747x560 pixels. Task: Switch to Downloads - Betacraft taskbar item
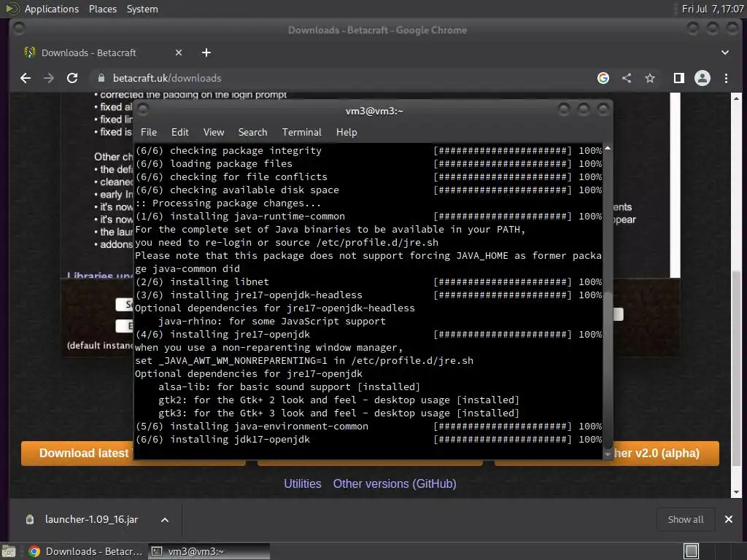[86, 551]
